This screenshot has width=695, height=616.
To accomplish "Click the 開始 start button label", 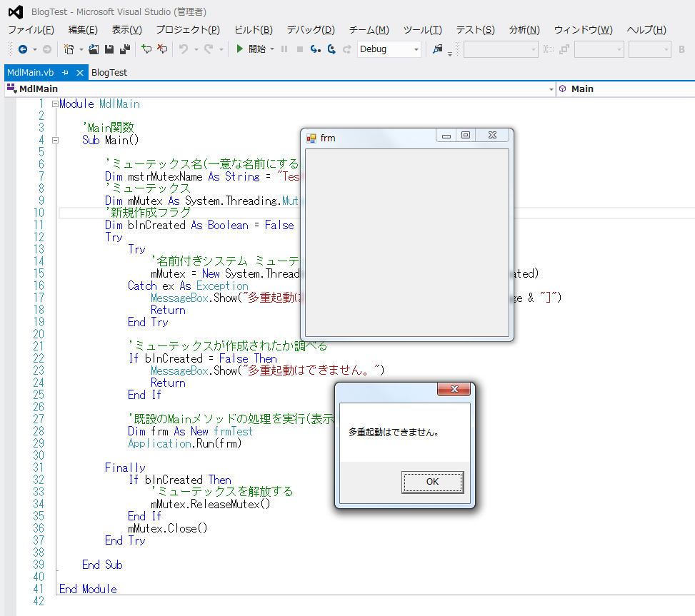I will [257, 49].
